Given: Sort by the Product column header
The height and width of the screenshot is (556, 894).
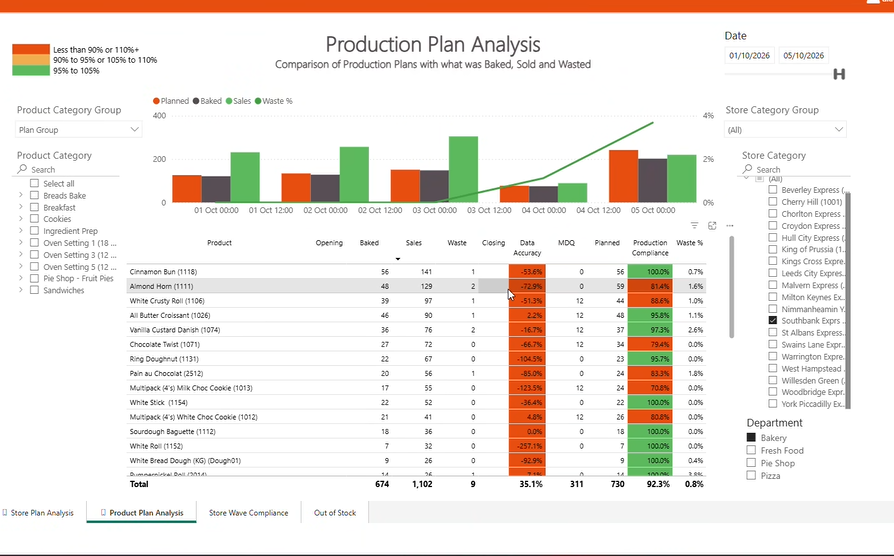Looking at the screenshot, I should click(220, 243).
